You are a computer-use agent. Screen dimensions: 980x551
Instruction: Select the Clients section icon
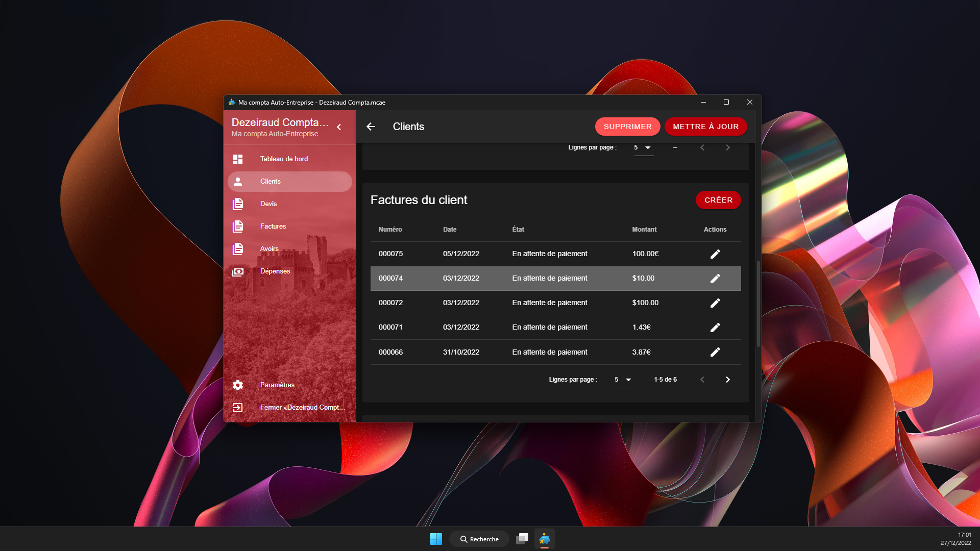tap(238, 181)
